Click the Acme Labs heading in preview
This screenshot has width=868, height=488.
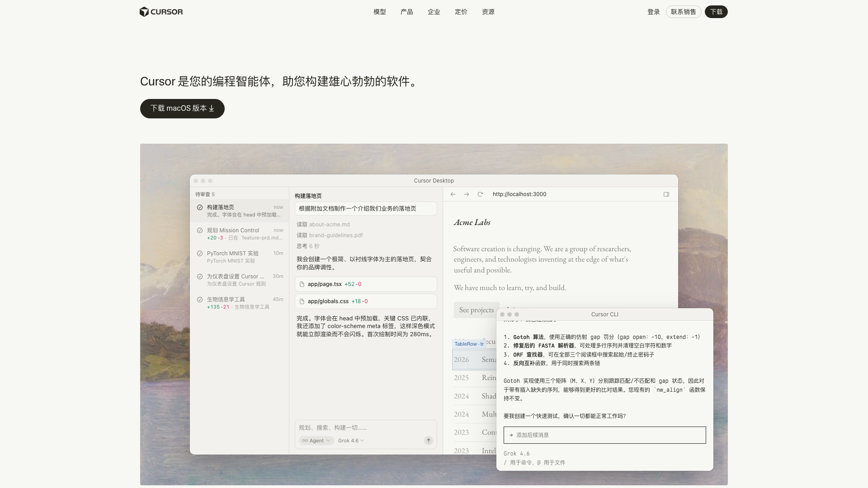(472, 222)
